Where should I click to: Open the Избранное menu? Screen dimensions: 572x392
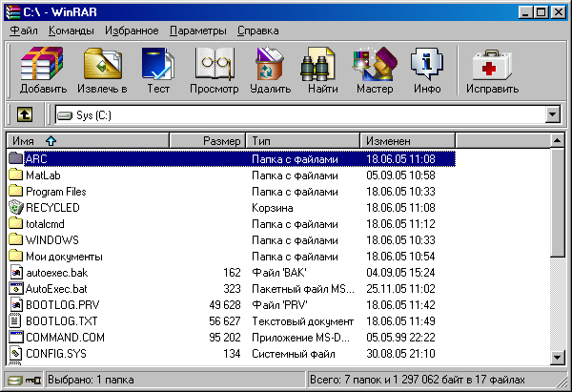132,31
